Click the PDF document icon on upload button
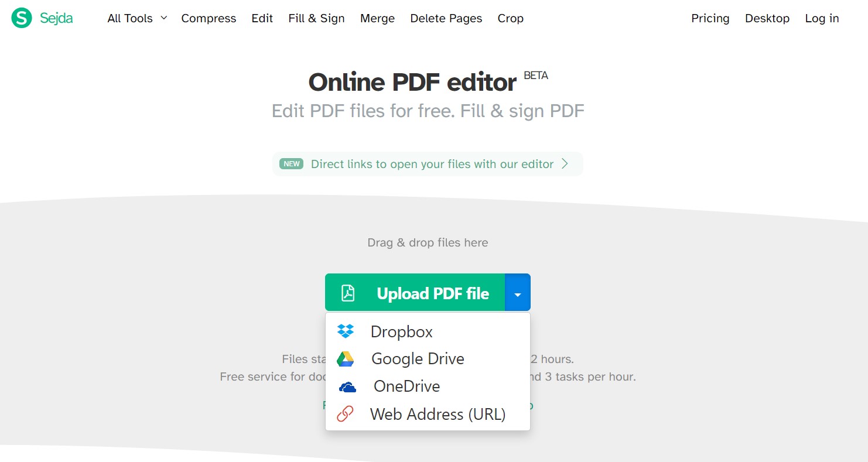The width and height of the screenshot is (868, 462). pos(348,293)
